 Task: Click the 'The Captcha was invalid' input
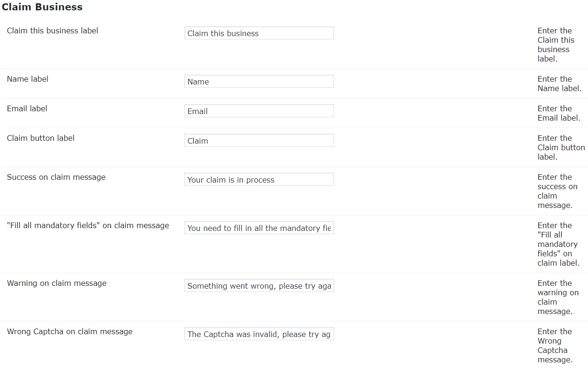tap(259, 334)
